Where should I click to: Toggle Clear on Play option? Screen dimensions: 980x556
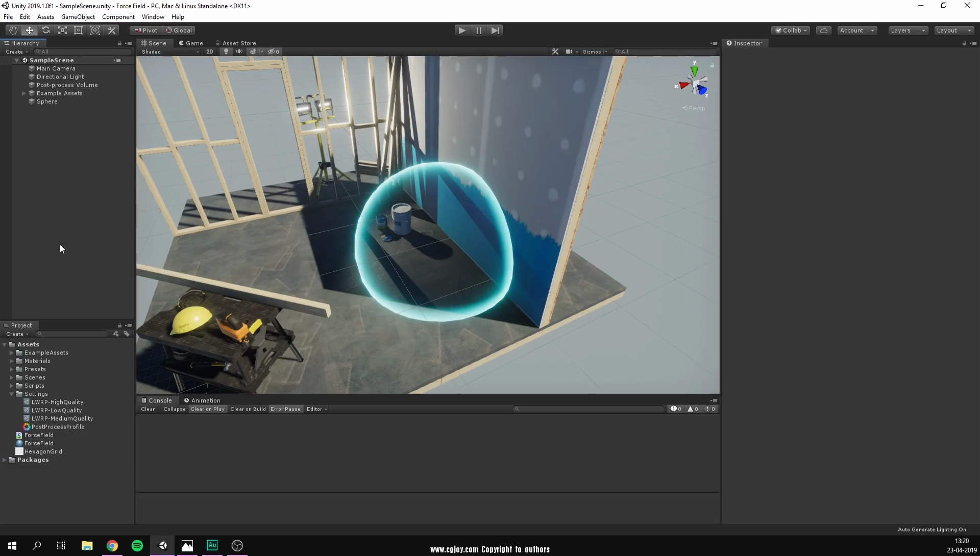[x=207, y=409]
